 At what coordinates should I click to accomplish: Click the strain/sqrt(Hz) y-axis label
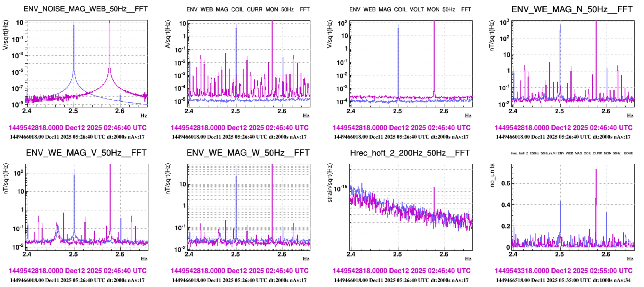coord(330,183)
